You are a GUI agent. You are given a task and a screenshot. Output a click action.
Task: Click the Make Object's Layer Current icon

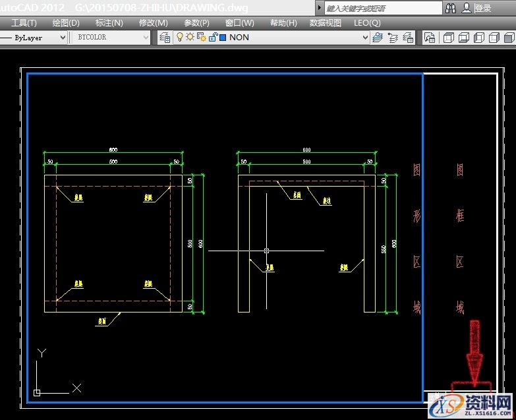coord(378,38)
